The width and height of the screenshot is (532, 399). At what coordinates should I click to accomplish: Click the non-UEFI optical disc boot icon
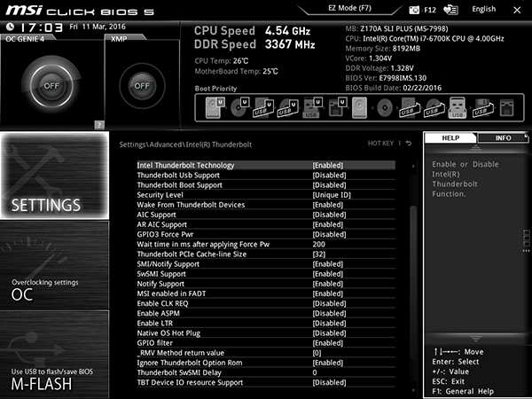(x=385, y=108)
